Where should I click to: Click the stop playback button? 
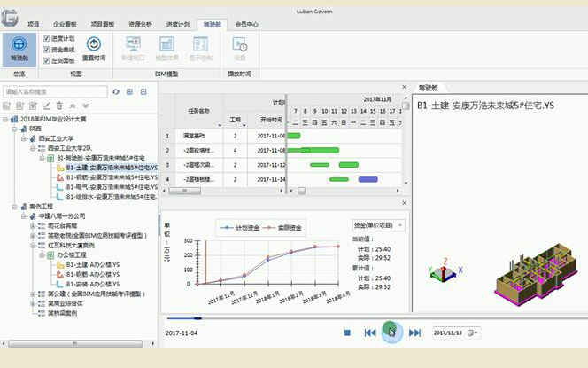347,333
